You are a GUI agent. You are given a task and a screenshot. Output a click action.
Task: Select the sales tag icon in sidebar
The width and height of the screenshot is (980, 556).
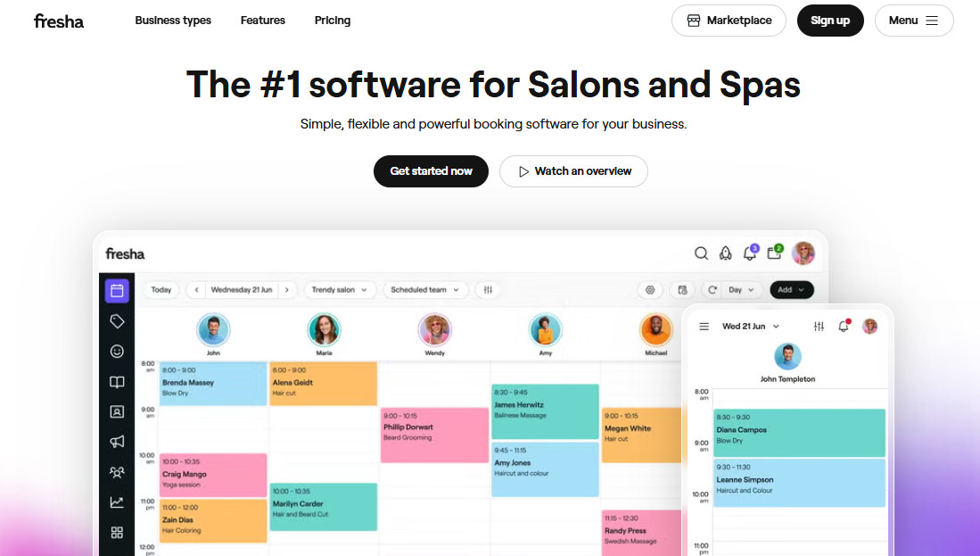pyautogui.click(x=117, y=321)
